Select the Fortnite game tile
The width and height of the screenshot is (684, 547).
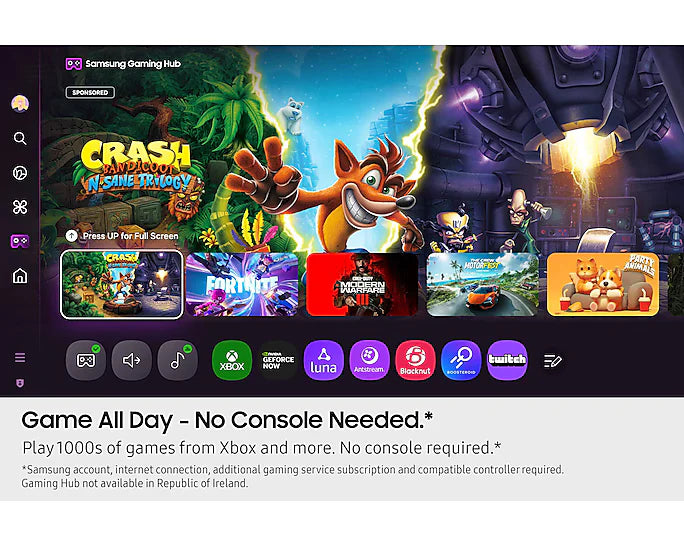(x=242, y=284)
